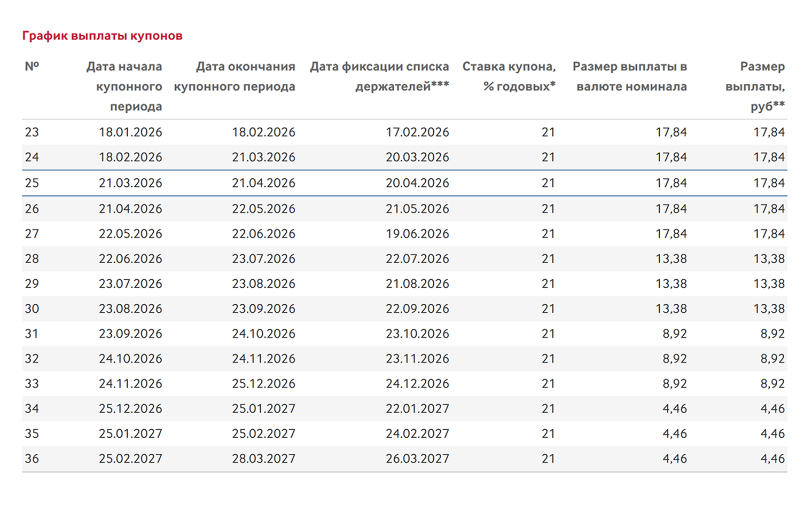The image size is (812, 505).
Task: Click the coupon rate 21 in row 25
Action: pyautogui.click(x=548, y=183)
